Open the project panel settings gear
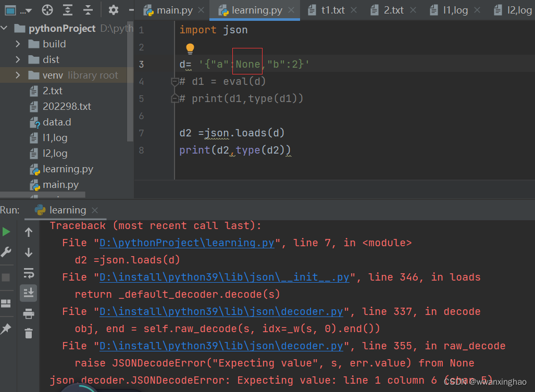This screenshot has height=392, width=535. pos(113,10)
